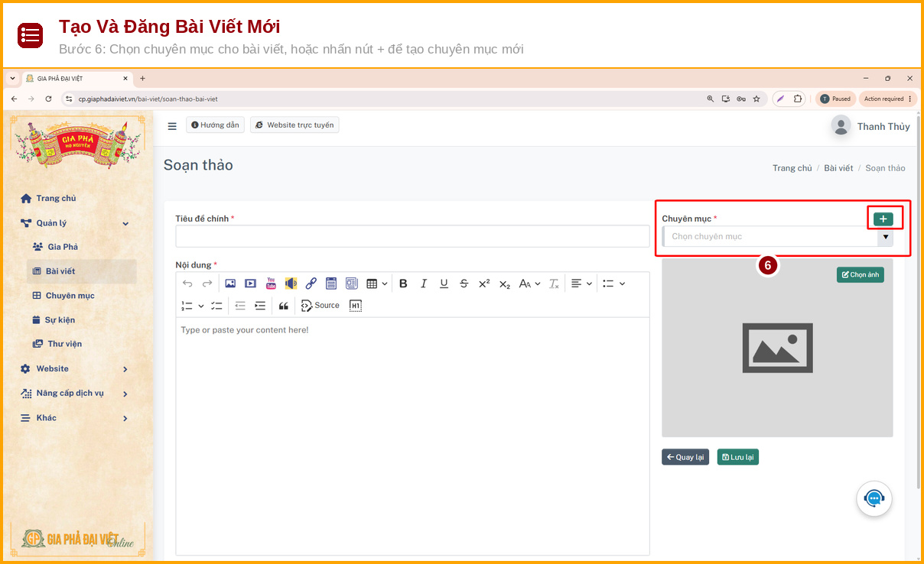Redo the edit in editor toolbar
This screenshot has height=564, width=924.
207,284
